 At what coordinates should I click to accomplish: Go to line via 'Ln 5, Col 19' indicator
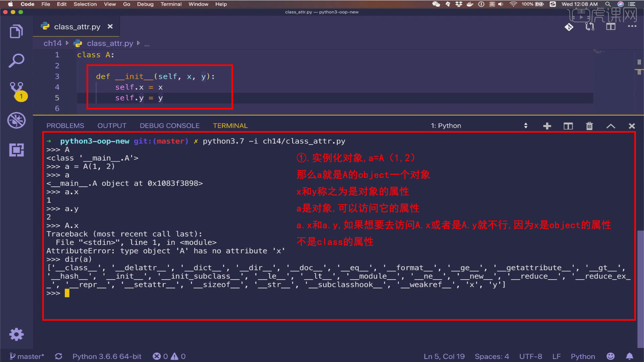[444, 356]
